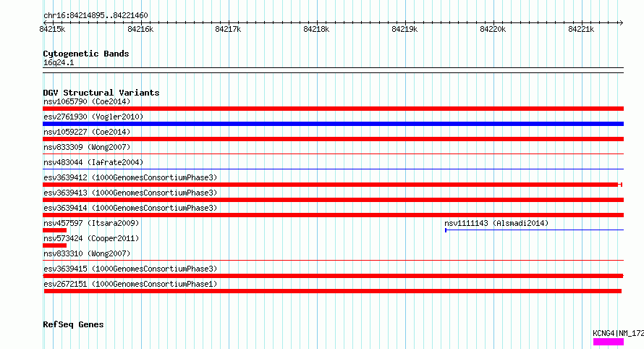Image resolution: width=644 pixels, height=349 pixels.
Task: Select variant label esv3639413 (1000GenomesConsortiumPhase3)
Action: click(130, 193)
